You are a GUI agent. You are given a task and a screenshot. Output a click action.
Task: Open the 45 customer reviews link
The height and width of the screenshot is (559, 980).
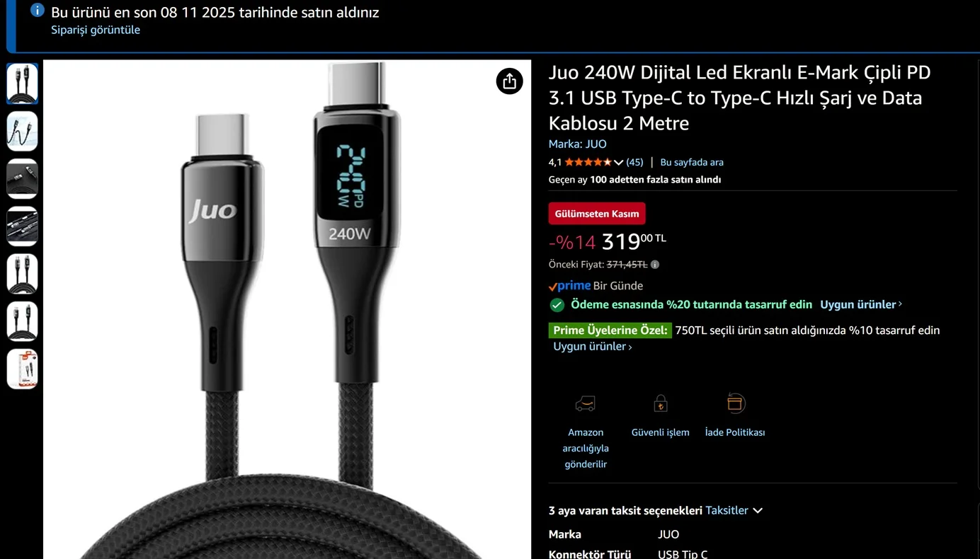click(x=634, y=163)
